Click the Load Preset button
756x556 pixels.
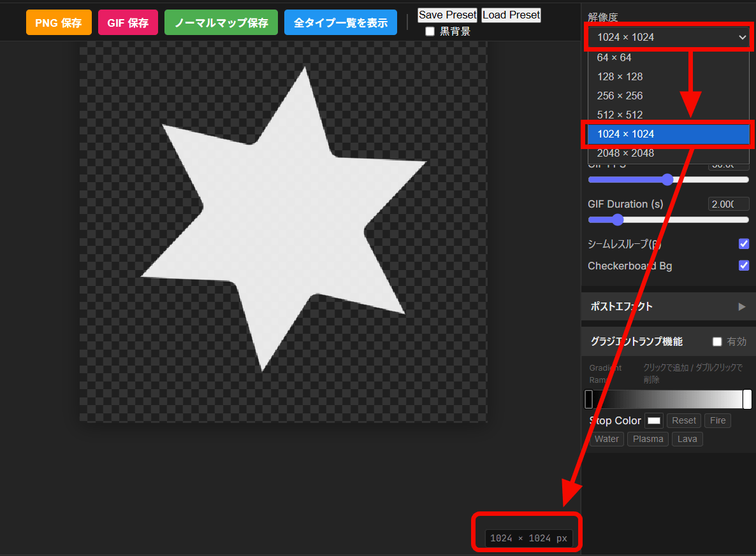coord(511,15)
